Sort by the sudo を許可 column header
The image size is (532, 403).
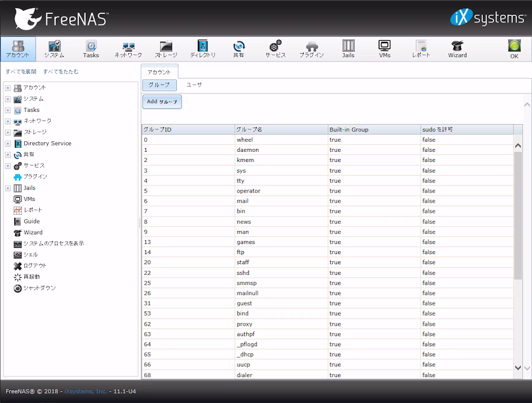[x=467, y=129]
